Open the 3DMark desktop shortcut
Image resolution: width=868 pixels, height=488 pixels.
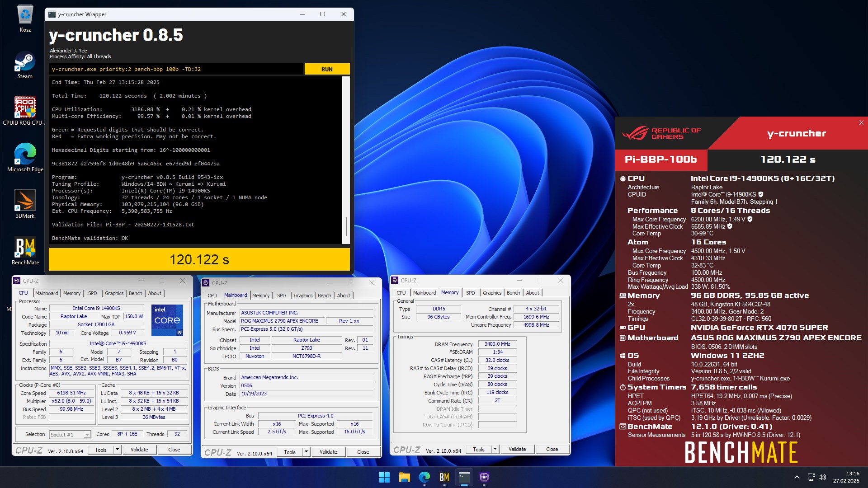click(25, 204)
